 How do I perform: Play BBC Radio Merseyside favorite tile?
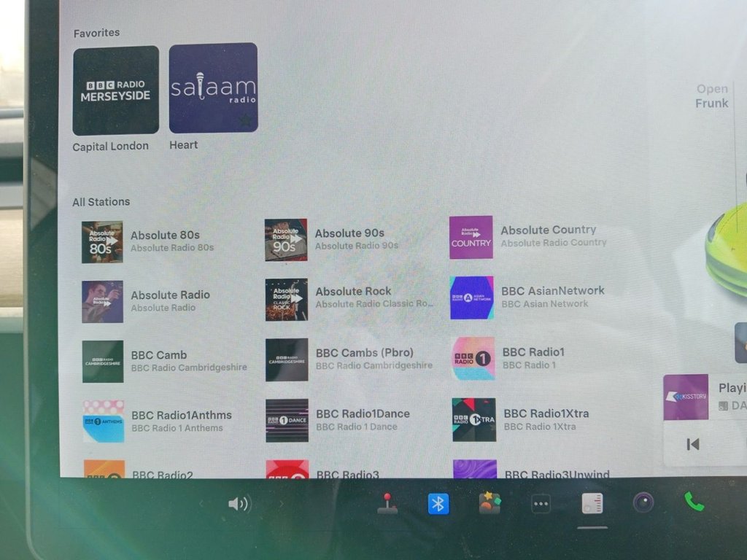click(115, 90)
